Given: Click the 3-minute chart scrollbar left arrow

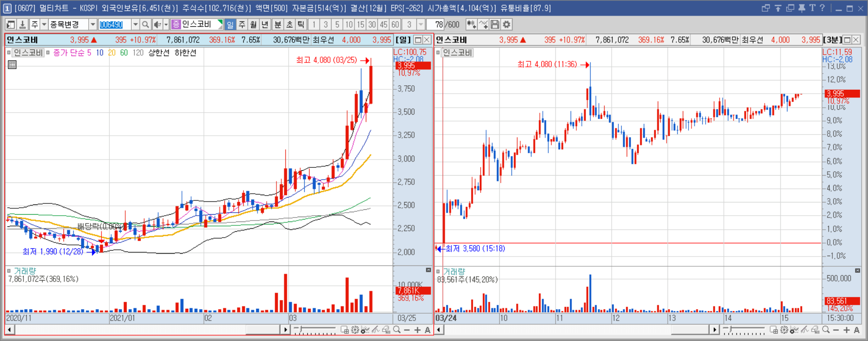Looking at the screenshot, I should click(x=439, y=330).
